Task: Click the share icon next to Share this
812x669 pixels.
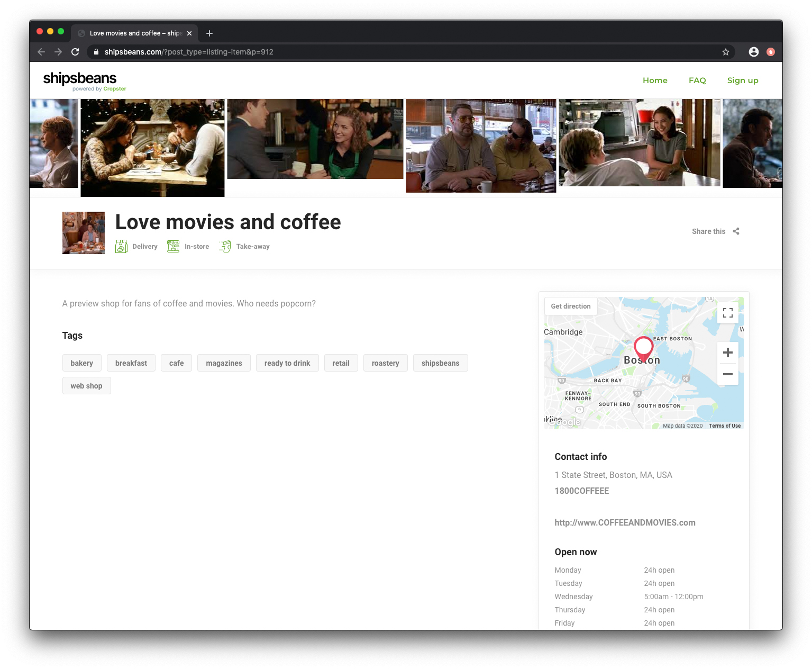Action: (x=736, y=231)
